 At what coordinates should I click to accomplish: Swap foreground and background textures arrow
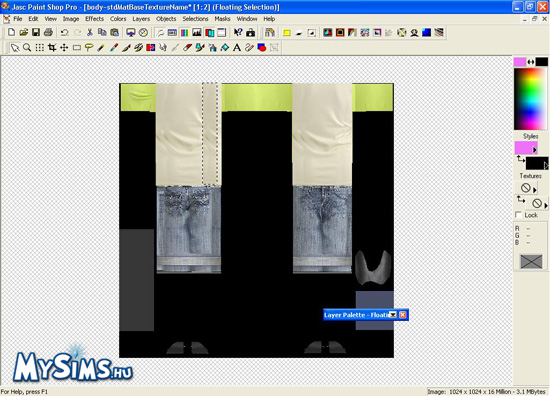coord(521,200)
